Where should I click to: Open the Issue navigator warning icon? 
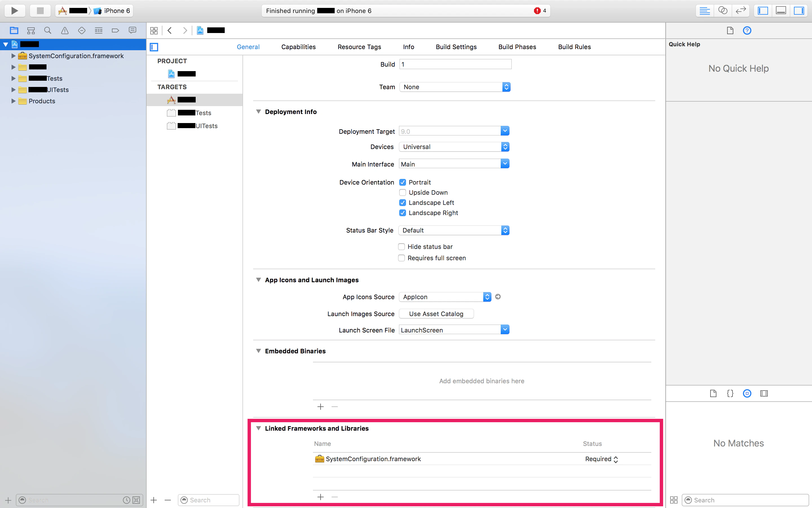pos(65,30)
